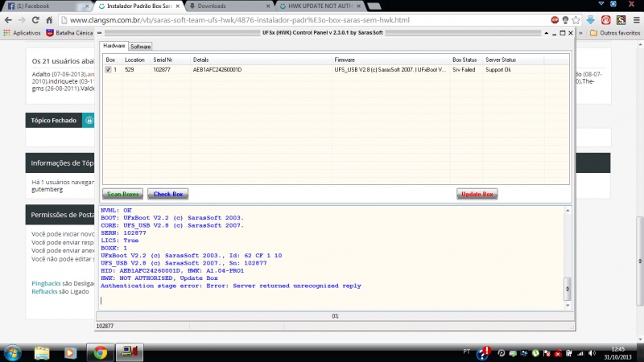Screen dimensions: 644x362
Task: Click the Scan Boxes button
Action: [x=122, y=194]
